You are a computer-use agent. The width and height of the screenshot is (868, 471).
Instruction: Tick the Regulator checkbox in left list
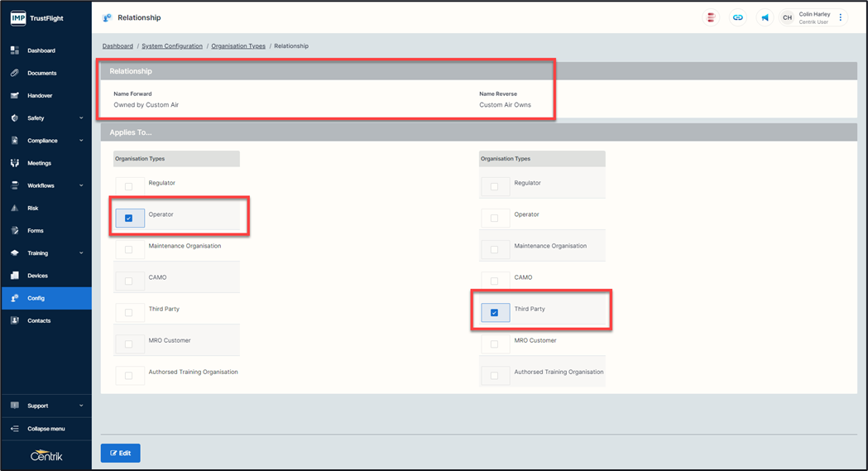tap(128, 187)
